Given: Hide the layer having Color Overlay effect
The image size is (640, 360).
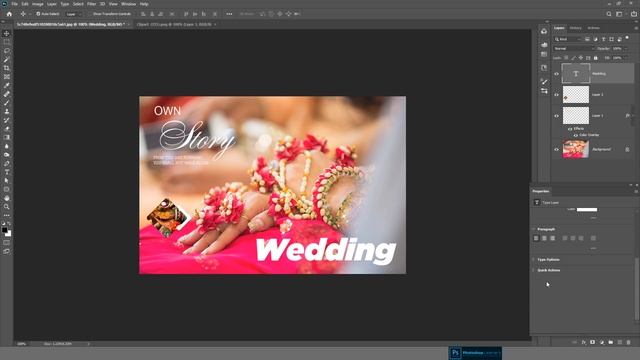Looking at the screenshot, I should 556,116.
